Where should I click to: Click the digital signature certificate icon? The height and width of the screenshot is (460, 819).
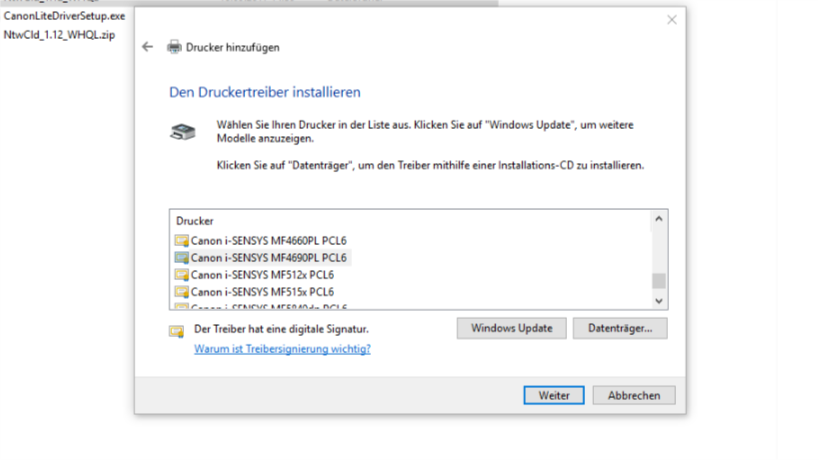coord(177,331)
